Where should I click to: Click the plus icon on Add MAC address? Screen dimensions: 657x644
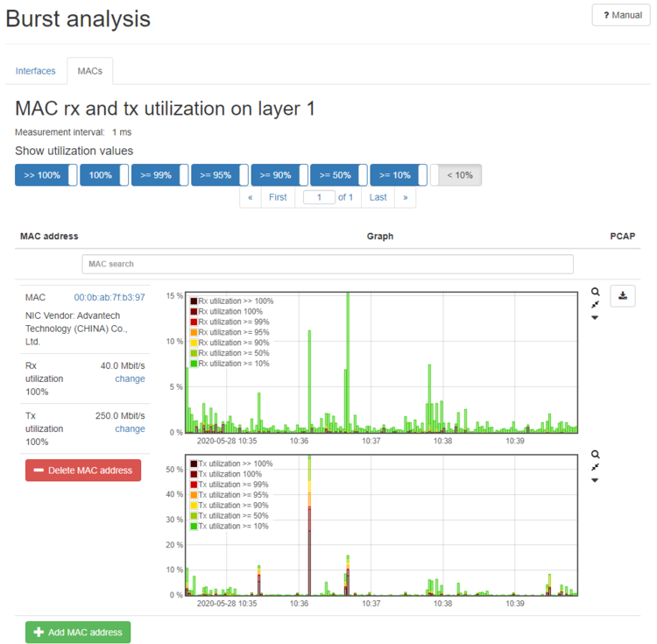click(x=39, y=633)
